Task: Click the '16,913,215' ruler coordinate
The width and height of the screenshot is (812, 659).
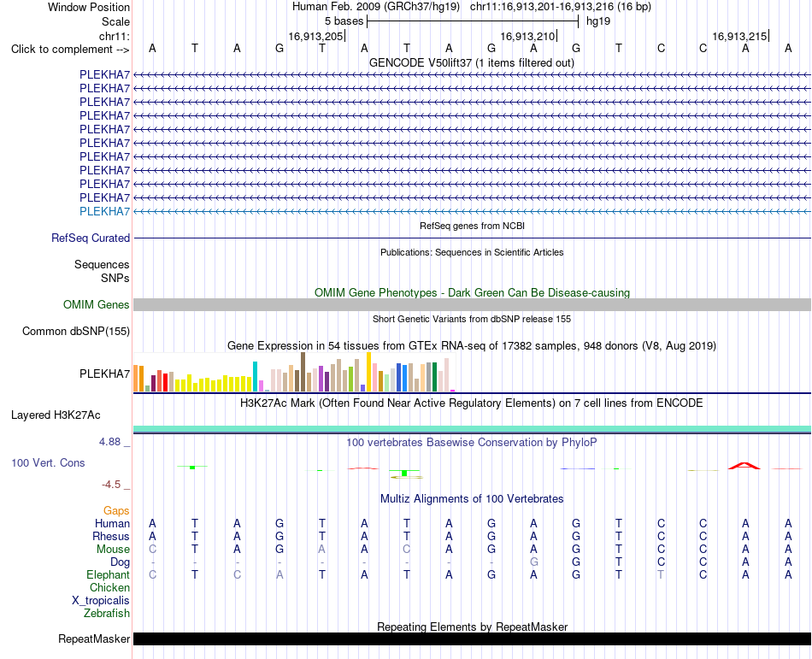Action: (x=739, y=36)
